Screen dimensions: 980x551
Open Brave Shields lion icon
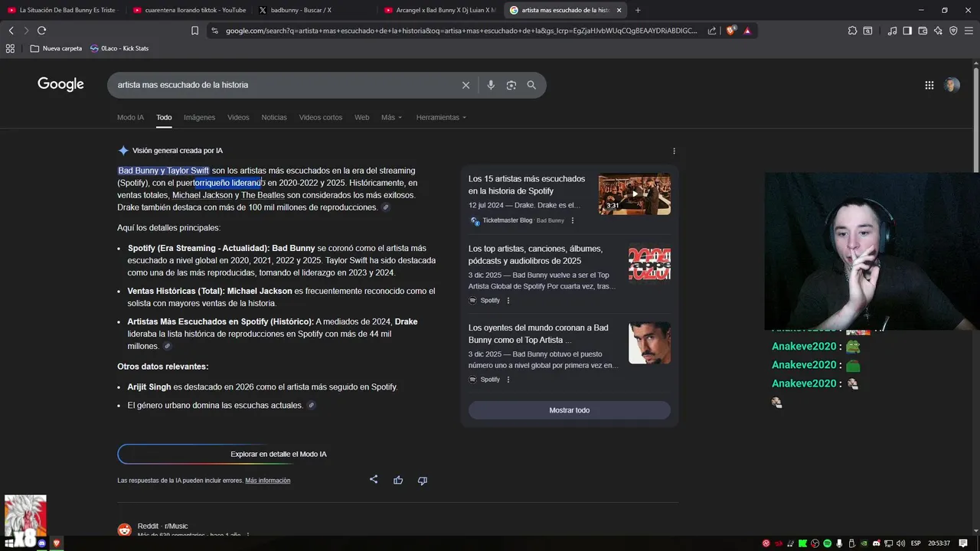coord(731,31)
